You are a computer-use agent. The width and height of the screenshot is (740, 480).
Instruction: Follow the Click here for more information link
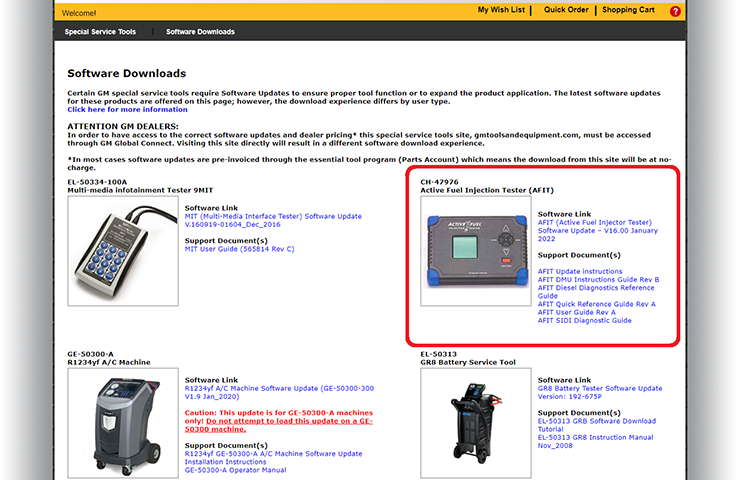(127, 109)
